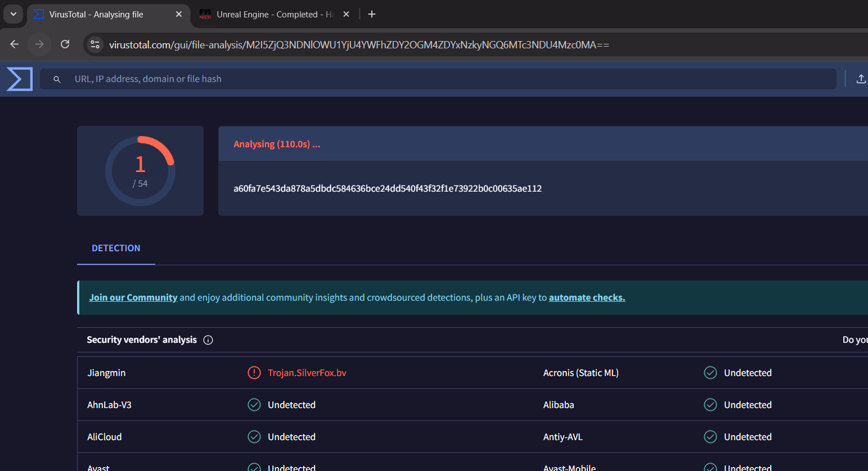Click the check icon in AhnLab-V3 row
This screenshot has width=868, height=471.
pyautogui.click(x=254, y=405)
